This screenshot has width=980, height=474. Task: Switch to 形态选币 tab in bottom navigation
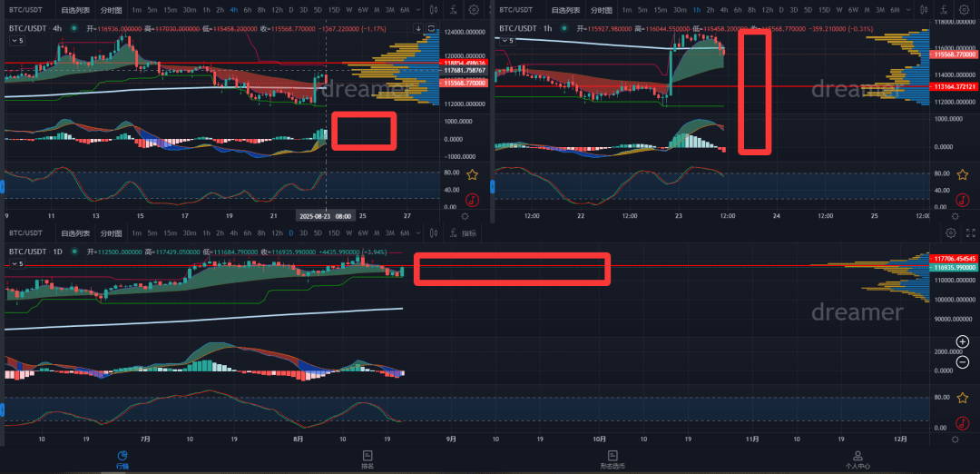[x=612, y=459]
